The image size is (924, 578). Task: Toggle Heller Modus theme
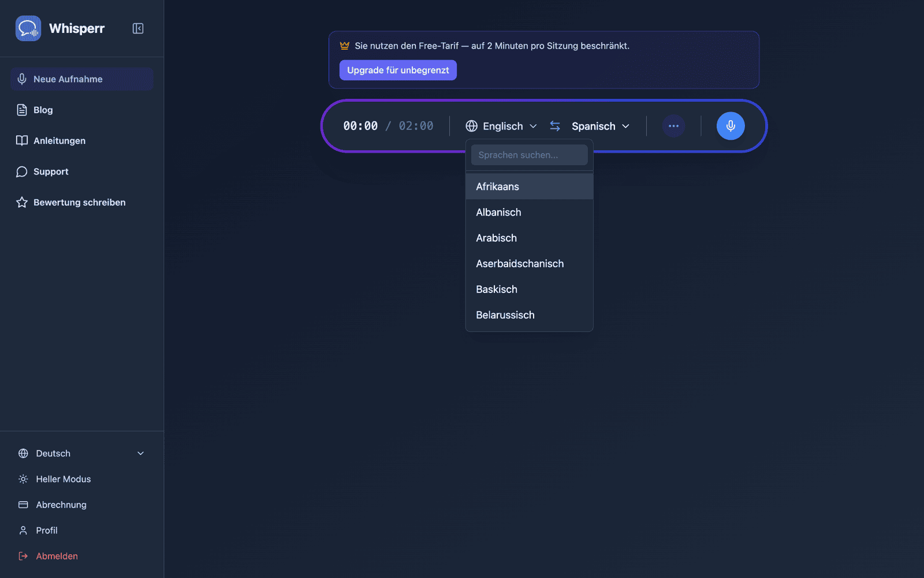coord(81,479)
